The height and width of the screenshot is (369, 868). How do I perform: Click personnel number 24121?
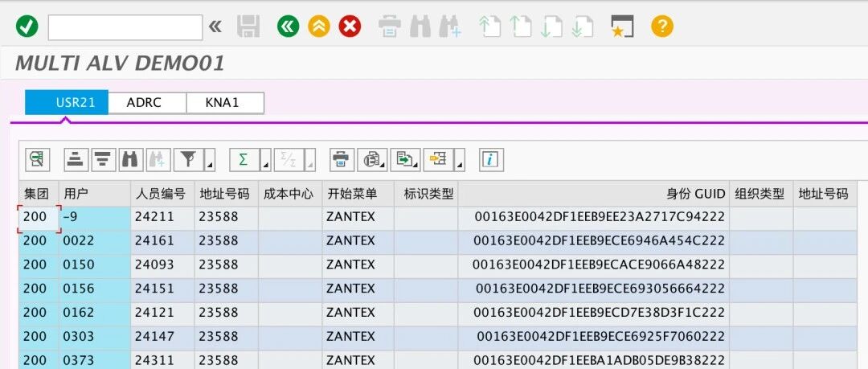coord(162,313)
